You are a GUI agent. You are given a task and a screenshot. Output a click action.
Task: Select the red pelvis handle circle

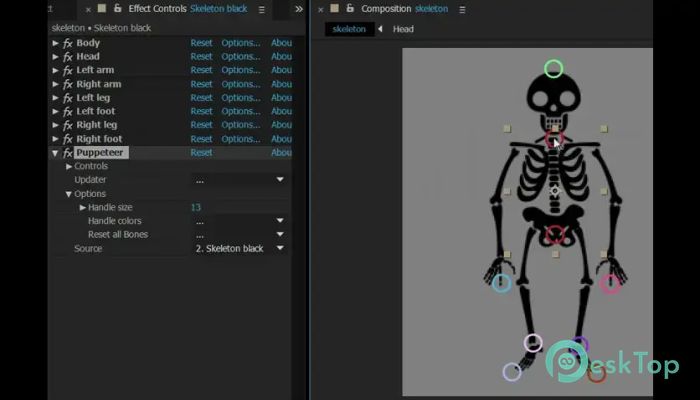pyautogui.click(x=555, y=235)
